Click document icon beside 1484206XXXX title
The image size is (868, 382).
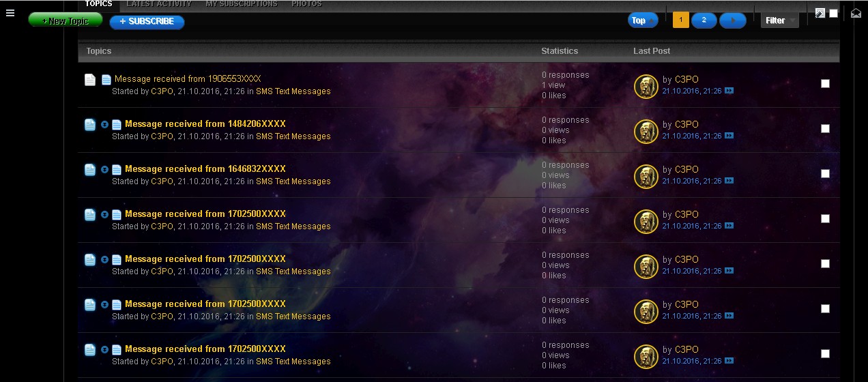pyautogui.click(x=117, y=124)
